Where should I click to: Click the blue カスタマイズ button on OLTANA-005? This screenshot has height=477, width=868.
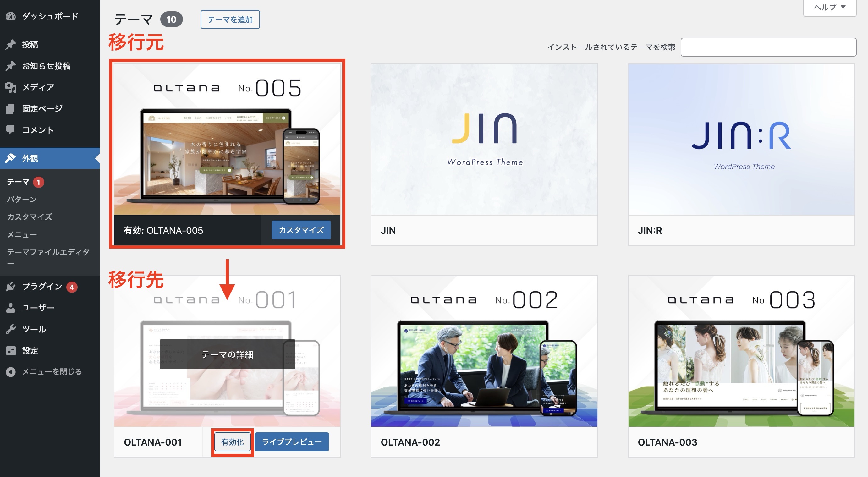[x=301, y=230]
